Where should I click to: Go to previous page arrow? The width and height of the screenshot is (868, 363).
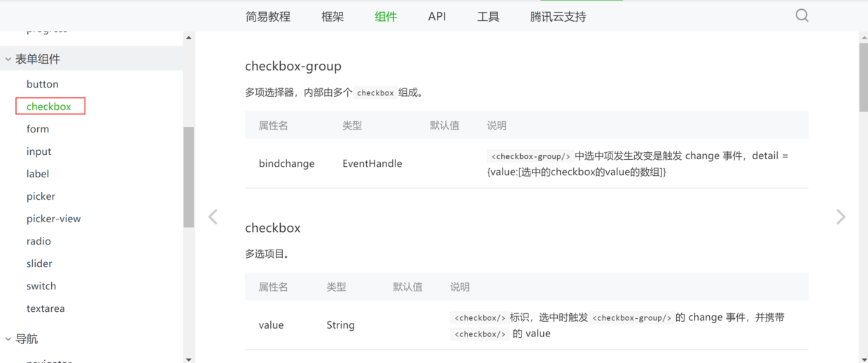tap(213, 217)
